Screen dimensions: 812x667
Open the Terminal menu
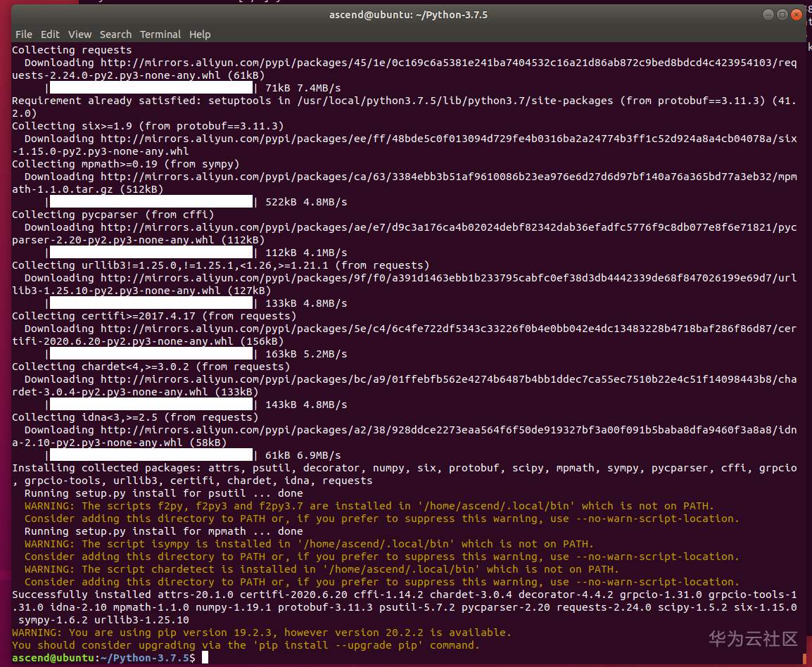[160, 34]
